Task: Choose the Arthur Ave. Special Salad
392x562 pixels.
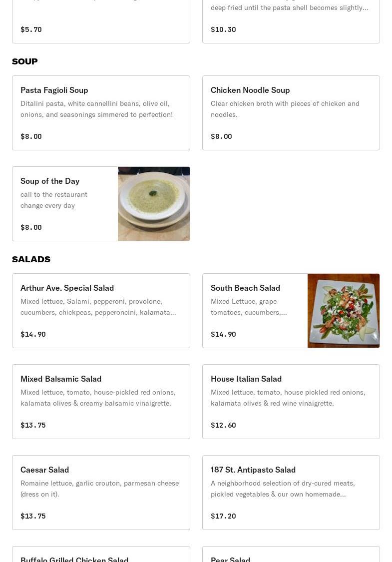Action: point(101,310)
